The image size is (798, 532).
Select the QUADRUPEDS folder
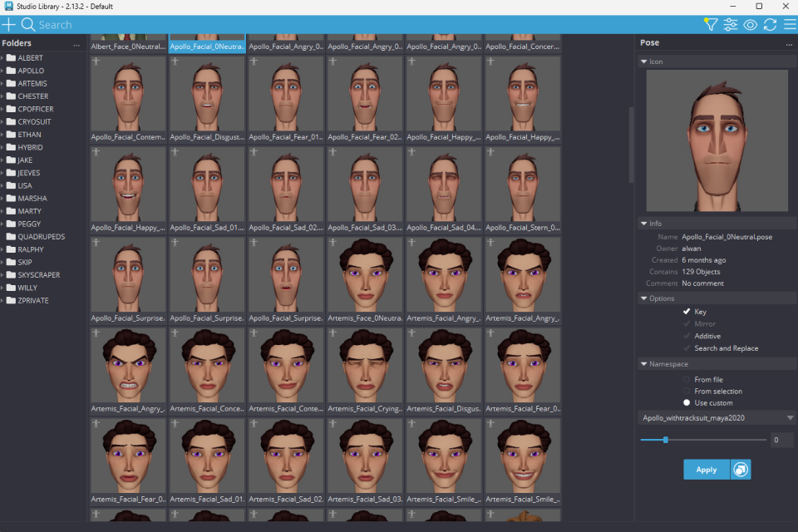click(x=42, y=237)
